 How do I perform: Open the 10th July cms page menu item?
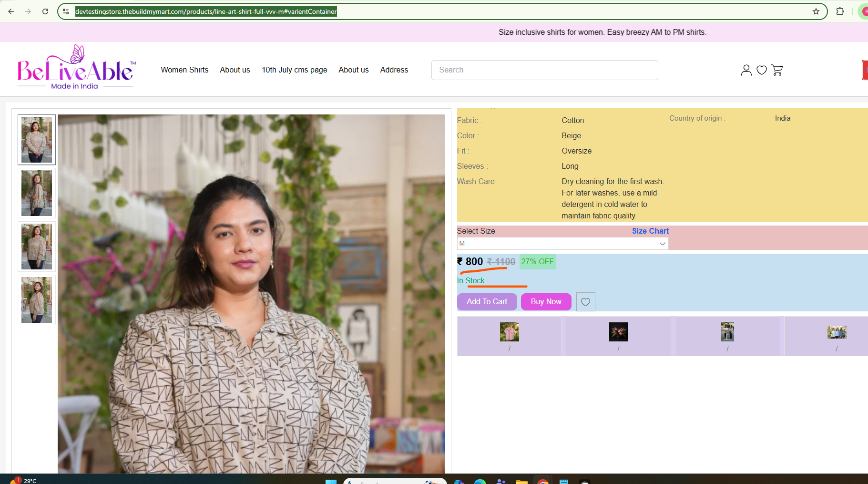tap(295, 70)
